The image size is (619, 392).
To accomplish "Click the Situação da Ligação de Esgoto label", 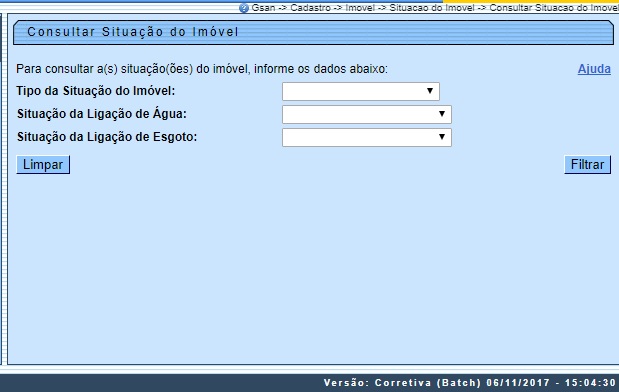I will (x=107, y=137).
